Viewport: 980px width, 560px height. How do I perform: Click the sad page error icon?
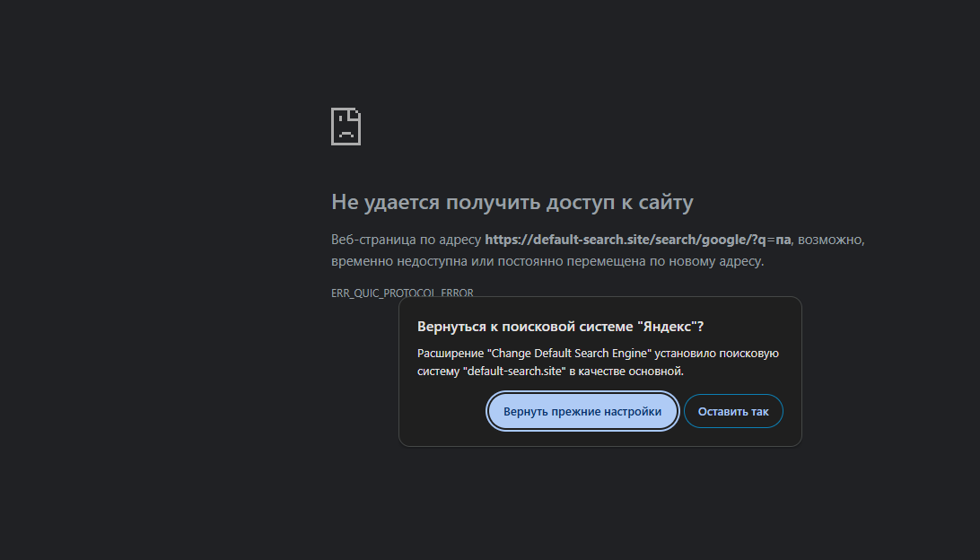click(346, 127)
